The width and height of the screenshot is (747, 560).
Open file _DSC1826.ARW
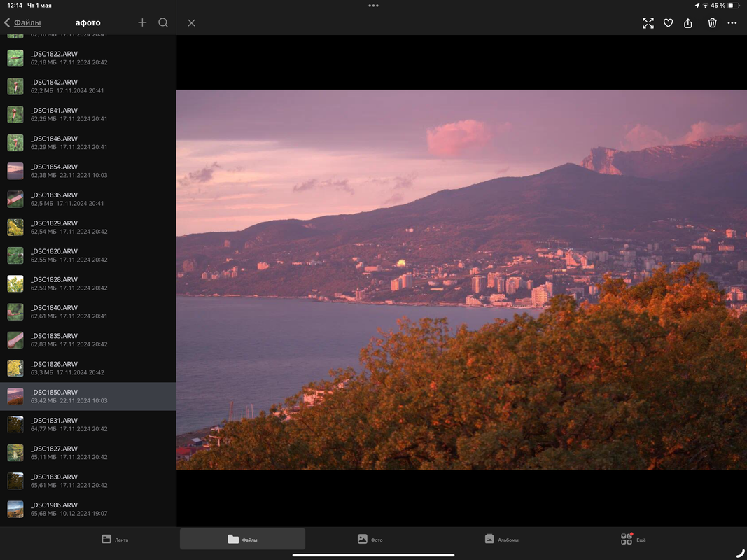[x=88, y=368]
